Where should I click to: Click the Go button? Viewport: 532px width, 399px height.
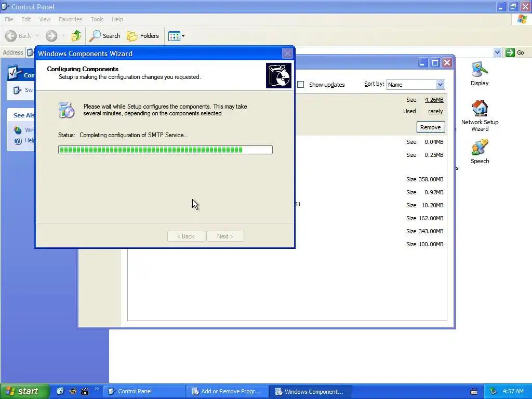515,52
